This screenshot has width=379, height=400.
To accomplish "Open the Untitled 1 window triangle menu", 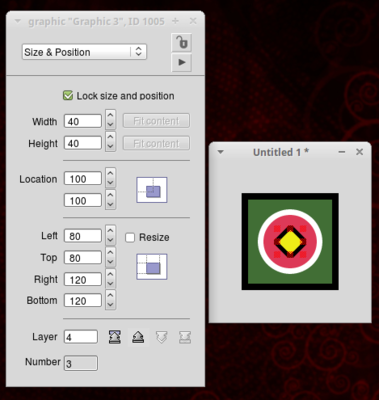I will [x=220, y=152].
